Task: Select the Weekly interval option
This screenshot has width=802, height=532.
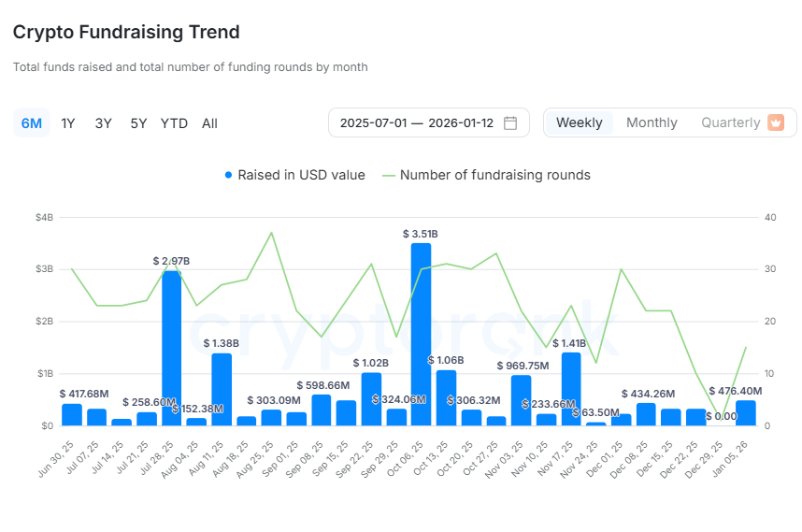Action: click(x=579, y=122)
